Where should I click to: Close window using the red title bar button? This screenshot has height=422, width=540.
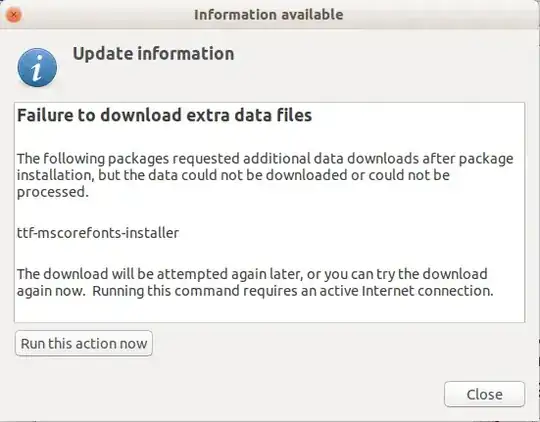[14, 15]
